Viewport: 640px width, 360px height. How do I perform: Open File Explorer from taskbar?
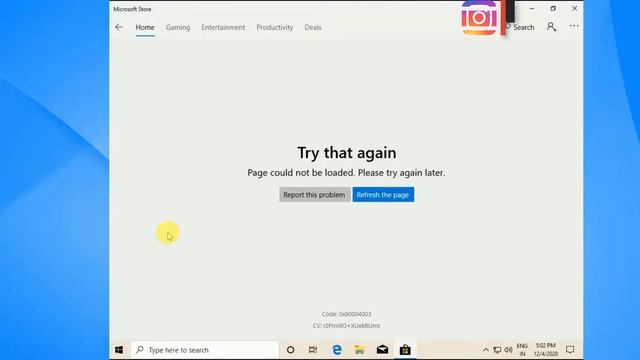pos(360,350)
